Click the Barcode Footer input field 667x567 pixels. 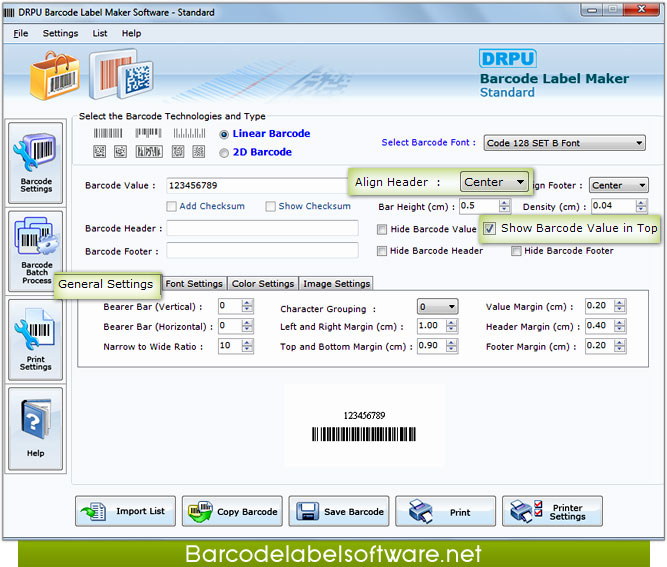262,251
